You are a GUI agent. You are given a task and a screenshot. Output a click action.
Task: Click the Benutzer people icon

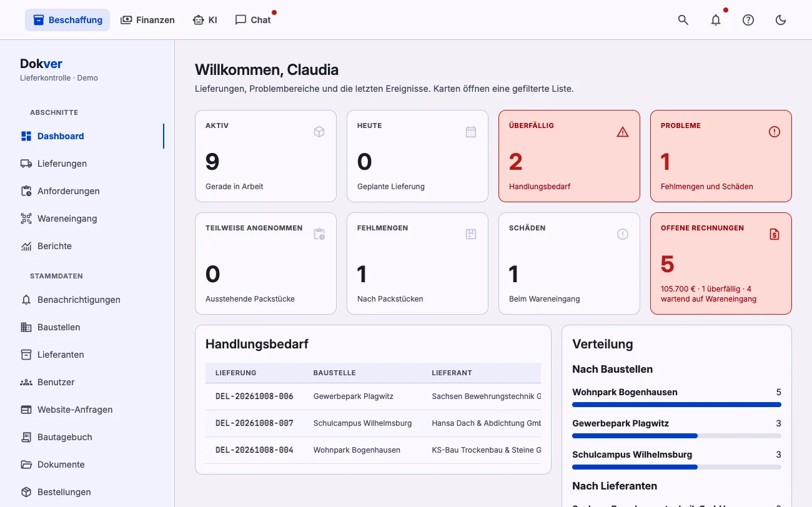[26, 382]
